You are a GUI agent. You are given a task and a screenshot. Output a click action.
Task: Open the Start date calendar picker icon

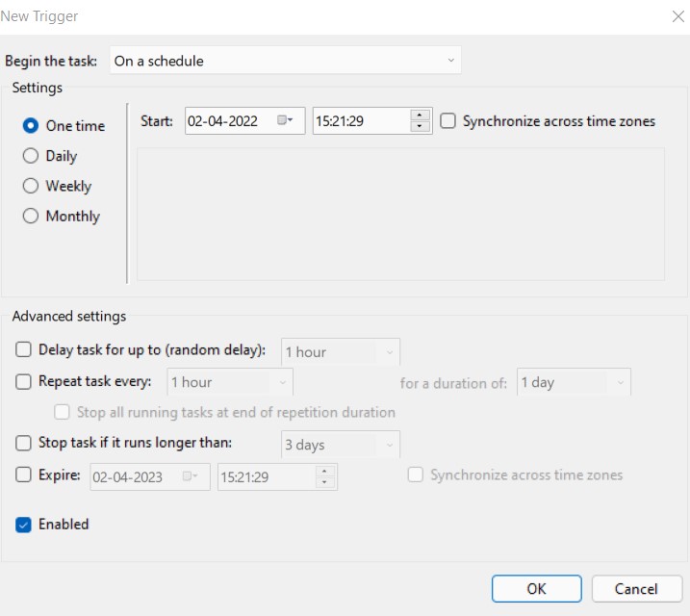click(x=285, y=121)
